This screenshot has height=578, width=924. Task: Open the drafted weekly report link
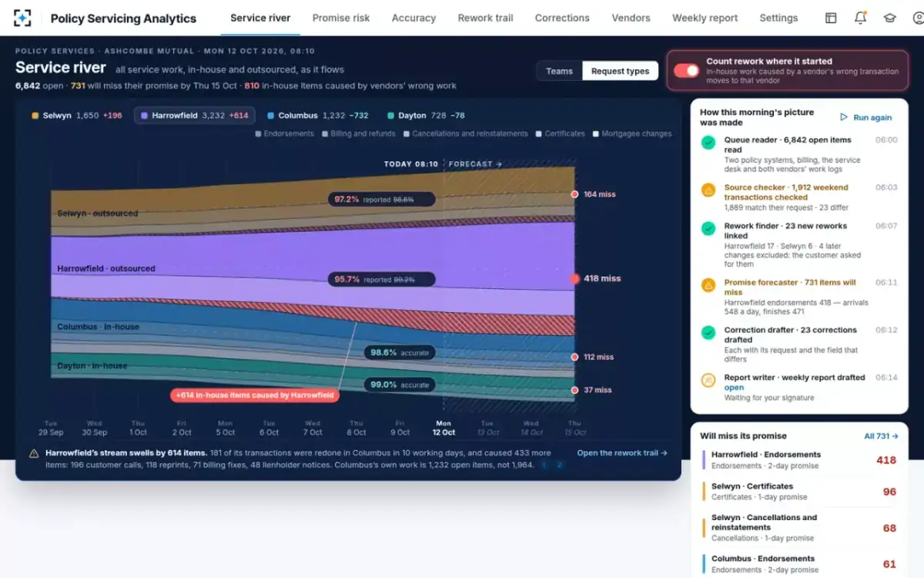[x=734, y=388]
